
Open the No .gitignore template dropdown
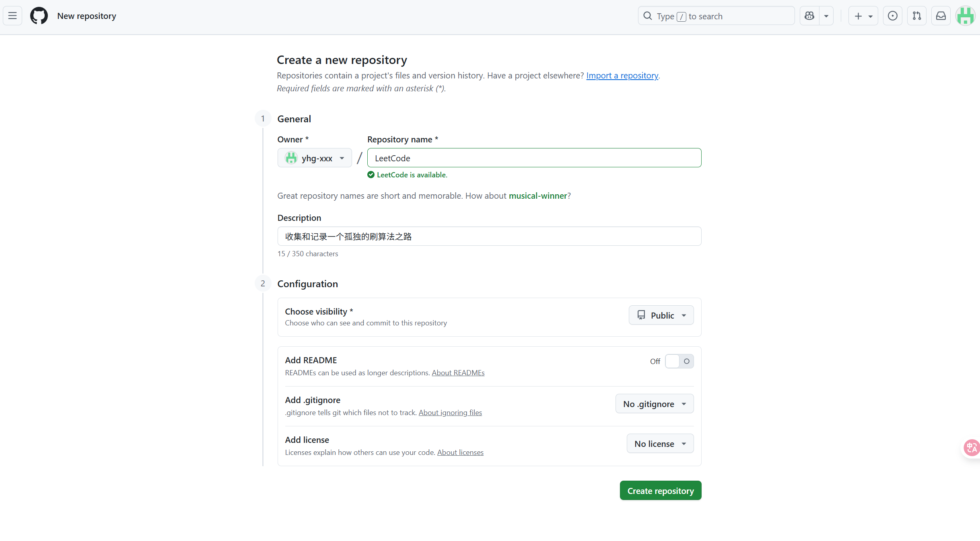pyautogui.click(x=654, y=404)
